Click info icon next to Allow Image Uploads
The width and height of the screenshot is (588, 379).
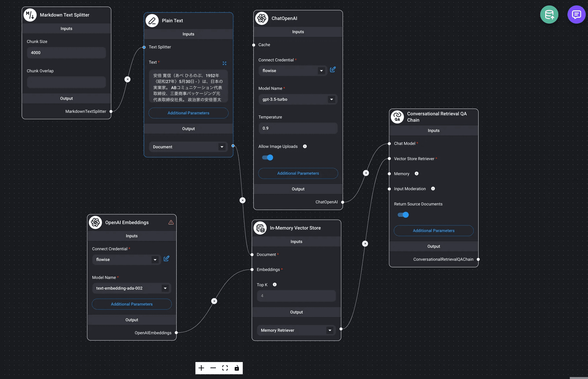pyautogui.click(x=305, y=146)
